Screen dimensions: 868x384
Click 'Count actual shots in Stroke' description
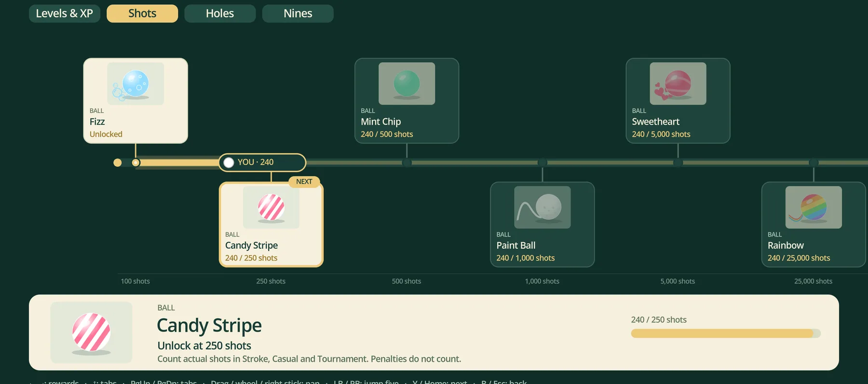click(x=309, y=359)
